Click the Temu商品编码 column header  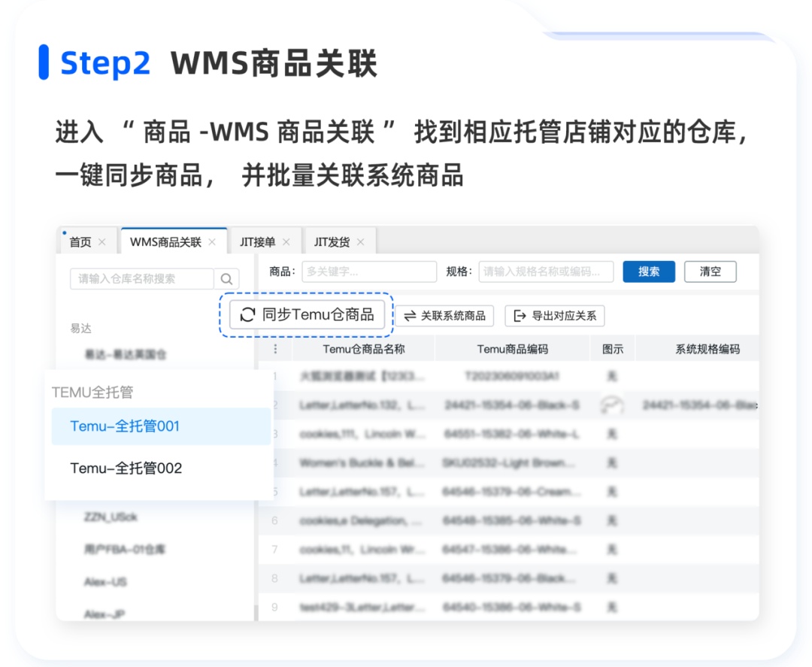(x=512, y=349)
